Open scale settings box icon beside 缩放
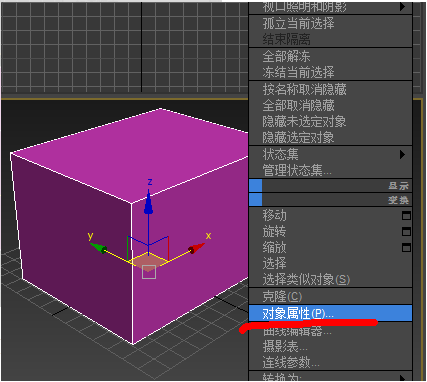Viewport: 427px width, 382px height. point(406,248)
